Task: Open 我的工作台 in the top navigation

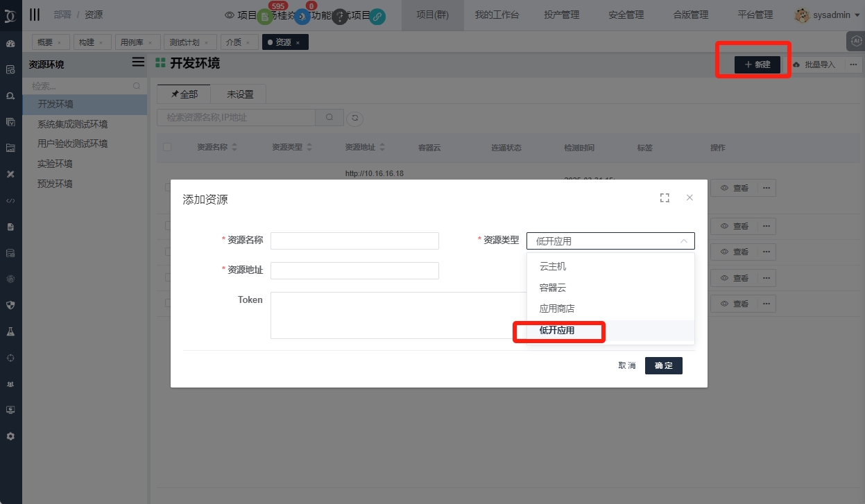Action: [x=497, y=15]
